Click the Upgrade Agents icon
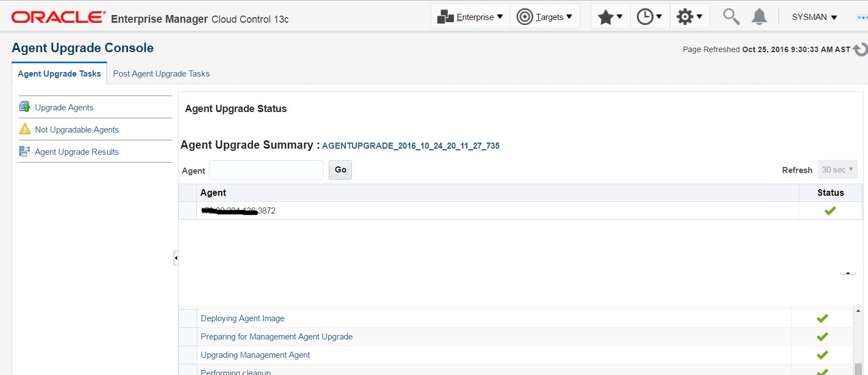The image size is (868, 375). pos(24,107)
